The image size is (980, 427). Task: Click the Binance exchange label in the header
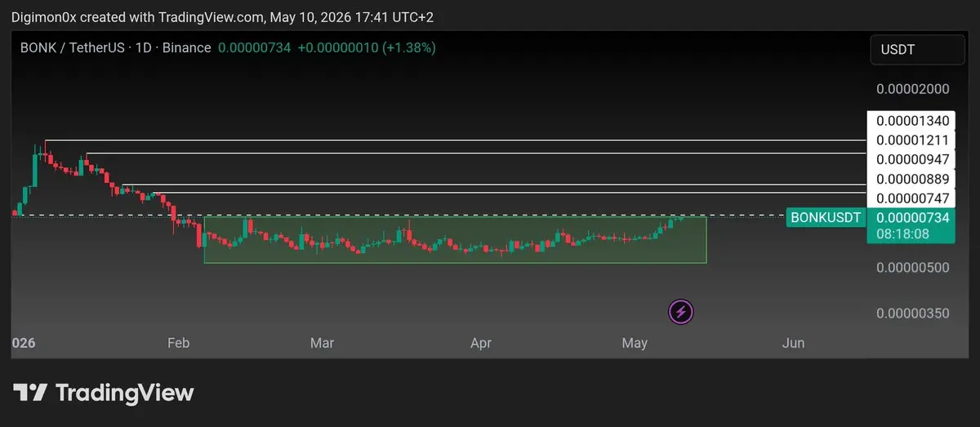(x=186, y=48)
